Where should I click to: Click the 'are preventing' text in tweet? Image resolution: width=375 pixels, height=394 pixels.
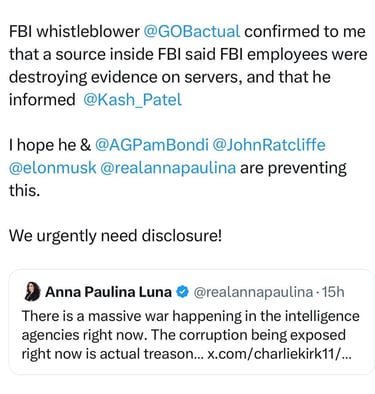click(x=293, y=168)
